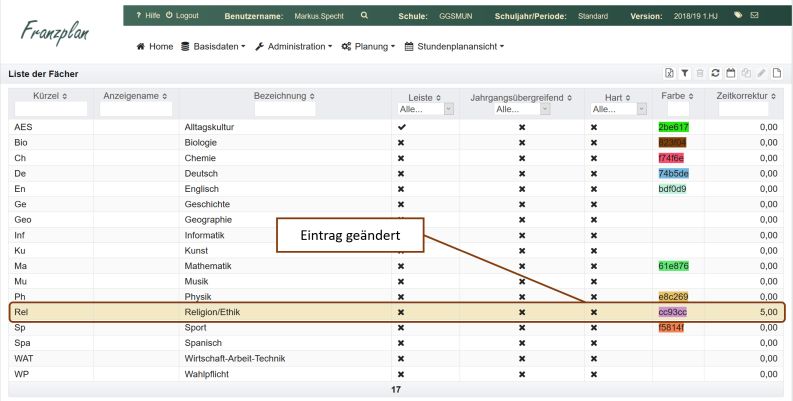Refresh the Fächer list
Viewport: 793px width, 401px height.
click(715, 73)
